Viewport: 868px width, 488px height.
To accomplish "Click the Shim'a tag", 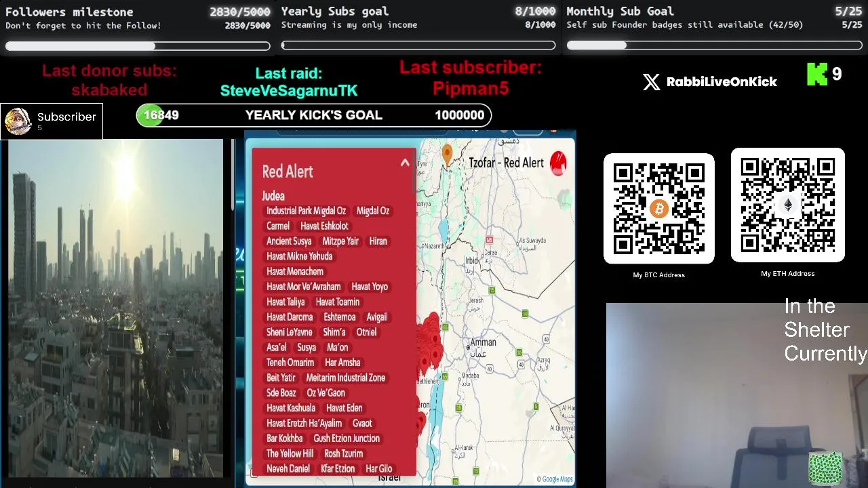I will [334, 332].
